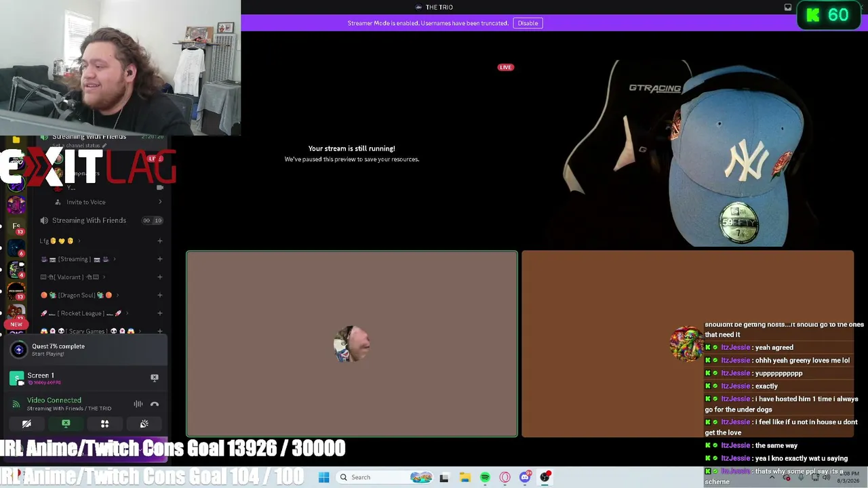Click THE TRIO channel title
Image resolution: width=868 pixels, height=488 pixels.
(x=439, y=7)
